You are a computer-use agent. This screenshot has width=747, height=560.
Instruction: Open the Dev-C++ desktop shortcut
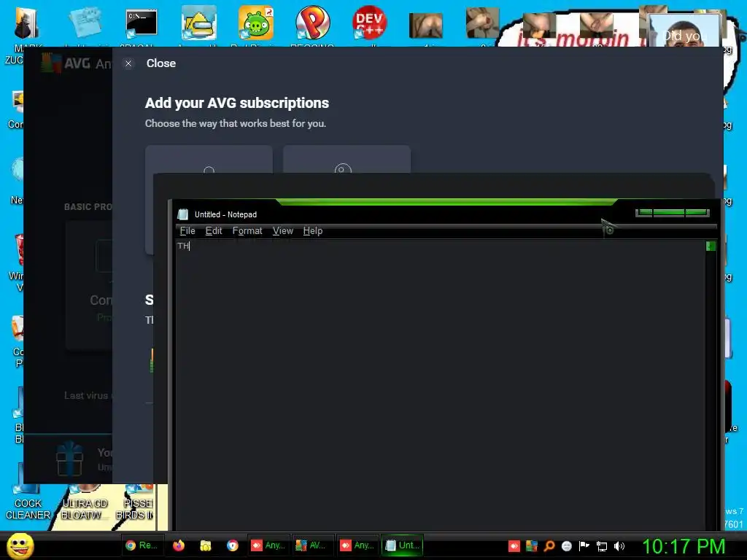point(369,23)
